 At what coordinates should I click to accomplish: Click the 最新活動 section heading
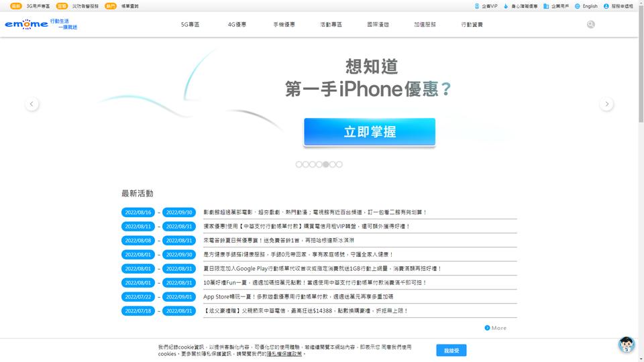137,193
